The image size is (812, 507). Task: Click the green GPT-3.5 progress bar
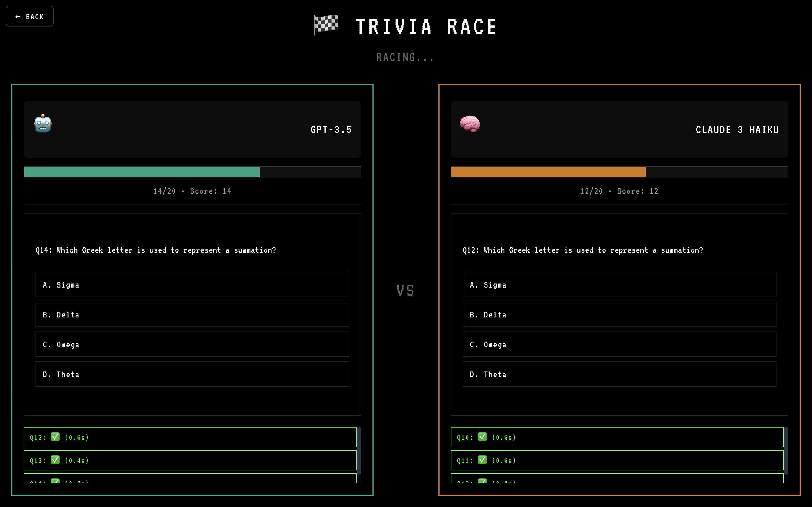(x=142, y=172)
